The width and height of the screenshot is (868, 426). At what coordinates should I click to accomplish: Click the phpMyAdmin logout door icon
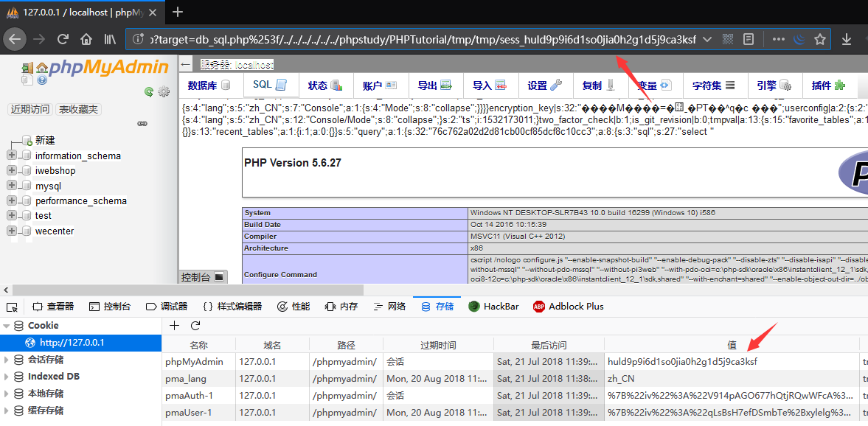(27, 69)
